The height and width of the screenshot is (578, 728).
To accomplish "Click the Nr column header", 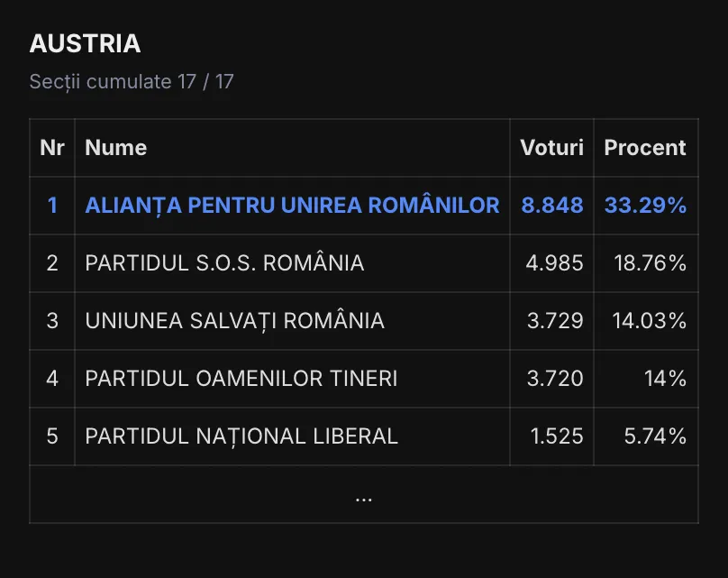I will (52, 148).
